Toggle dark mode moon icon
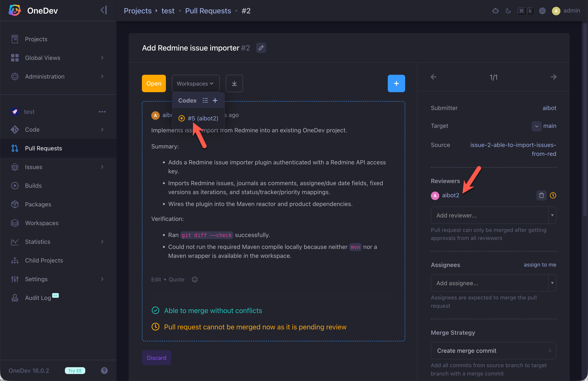Viewport: 588px width, 381px height. (x=508, y=11)
